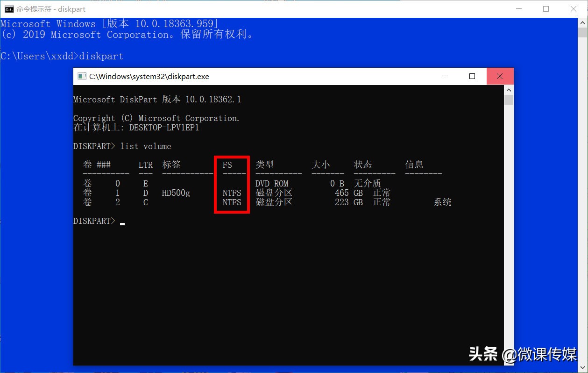Click the '卷 ###' column header

(97, 165)
